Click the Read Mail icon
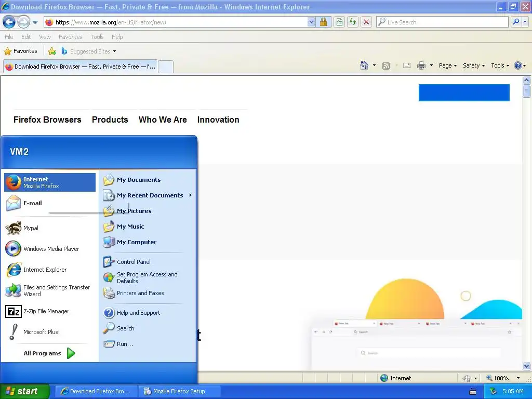Screen dimensions: 532x399 (x=407, y=65)
